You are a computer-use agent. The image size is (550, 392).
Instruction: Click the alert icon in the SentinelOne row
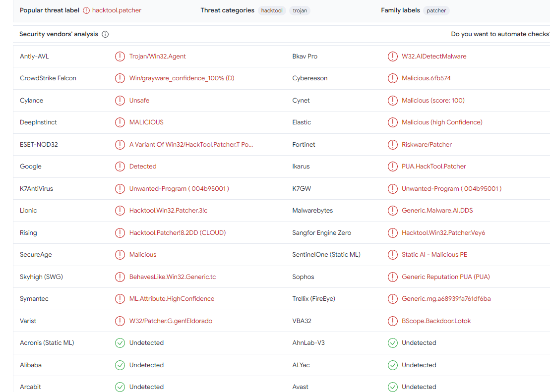(x=392, y=255)
